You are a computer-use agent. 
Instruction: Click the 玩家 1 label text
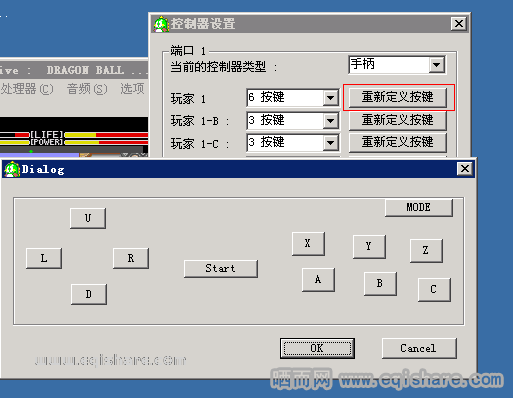click(188, 99)
